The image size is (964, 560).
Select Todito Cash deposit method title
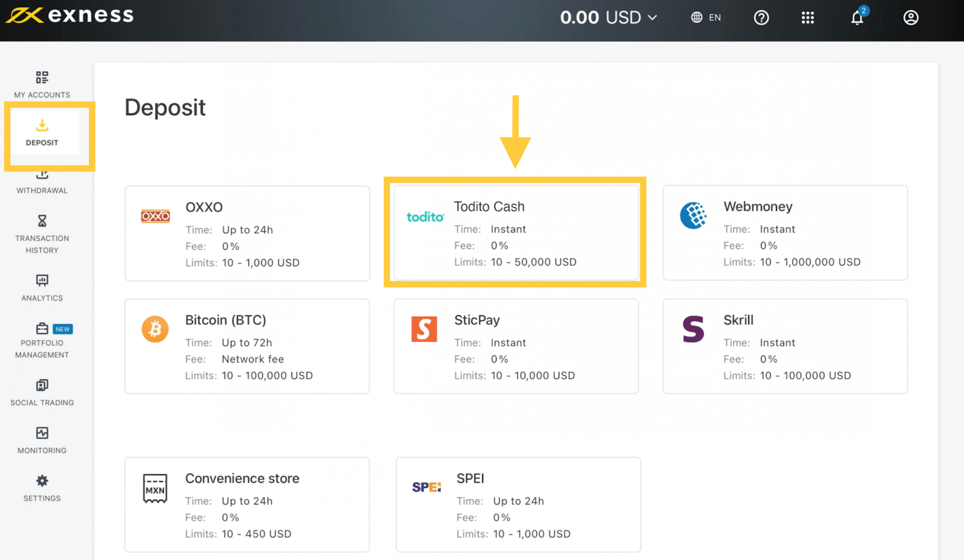click(489, 207)
